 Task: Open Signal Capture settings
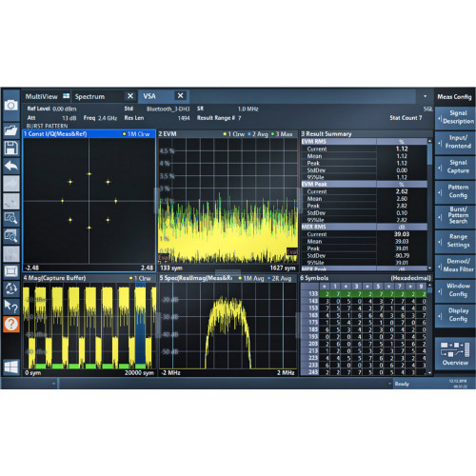click(x=455, y=167)
